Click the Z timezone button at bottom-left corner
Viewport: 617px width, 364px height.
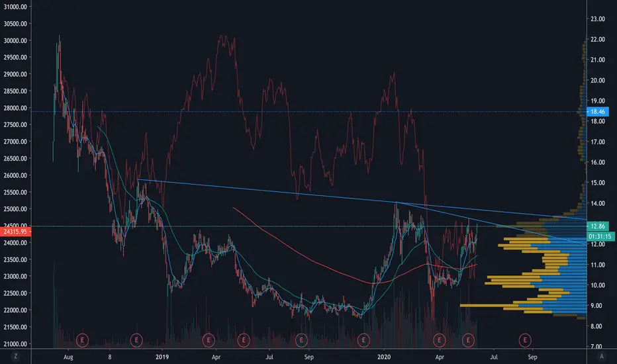pos(16,356)
